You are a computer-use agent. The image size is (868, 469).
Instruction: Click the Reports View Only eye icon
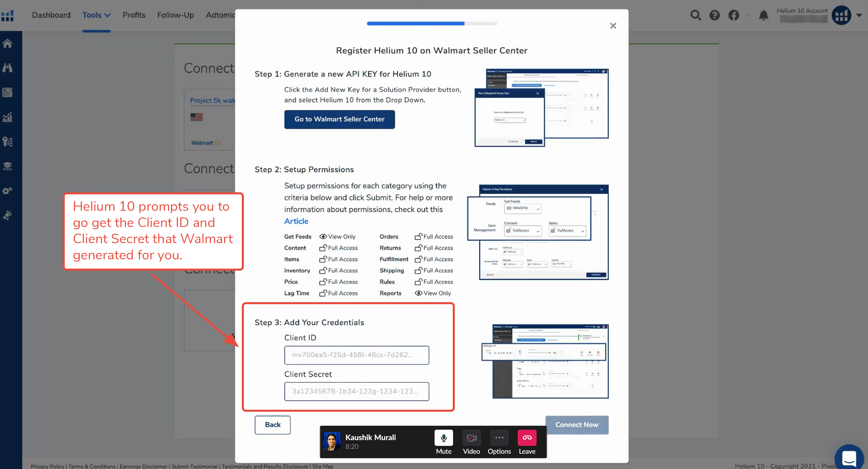click(x=418, y=293)
